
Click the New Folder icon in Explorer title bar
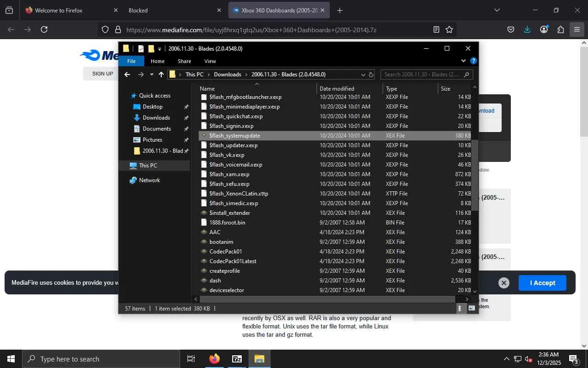(x=151, y=48)
